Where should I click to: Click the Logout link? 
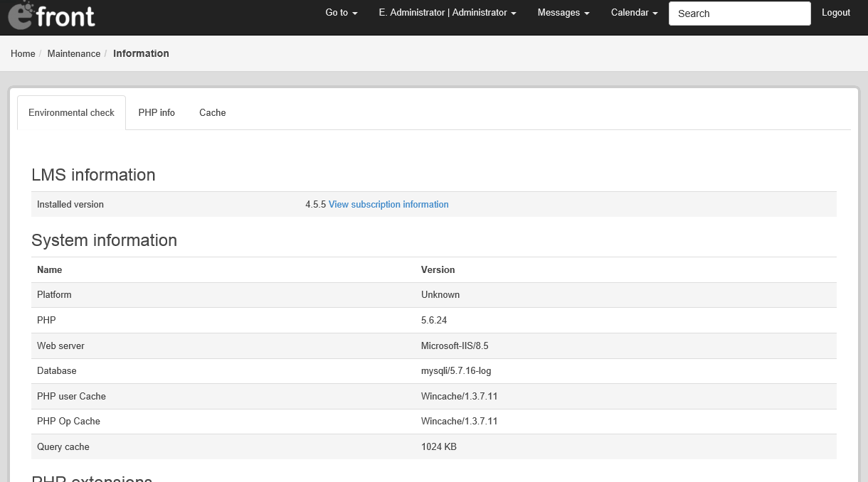point(835,13)
